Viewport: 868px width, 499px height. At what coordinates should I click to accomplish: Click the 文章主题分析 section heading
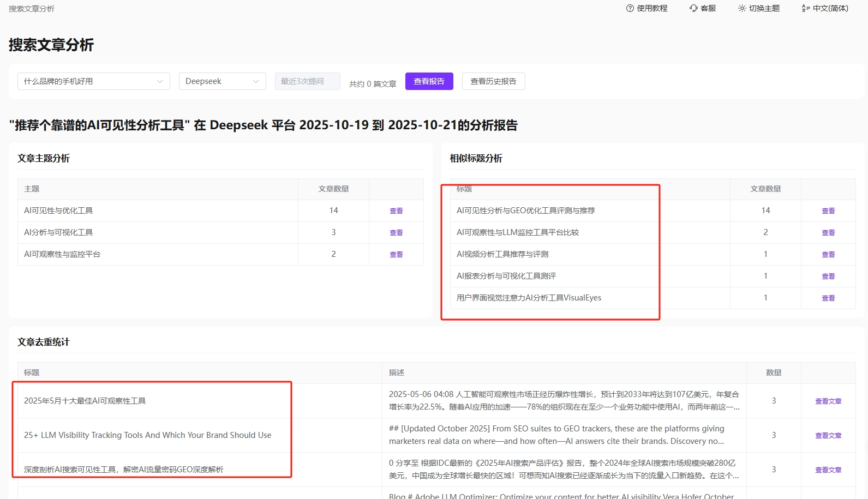(44, 158)
